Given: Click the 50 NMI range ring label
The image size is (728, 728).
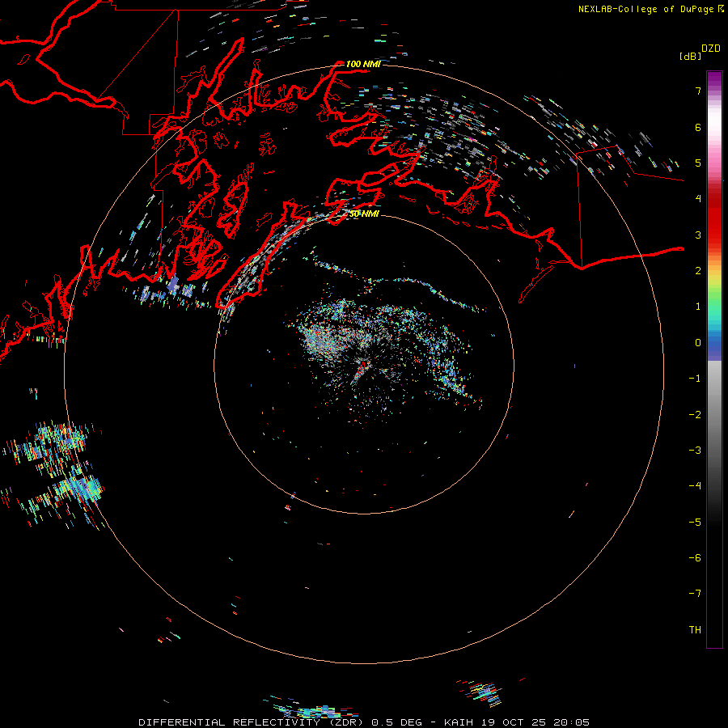Looking at the screenshot, I should click(364, 214).
